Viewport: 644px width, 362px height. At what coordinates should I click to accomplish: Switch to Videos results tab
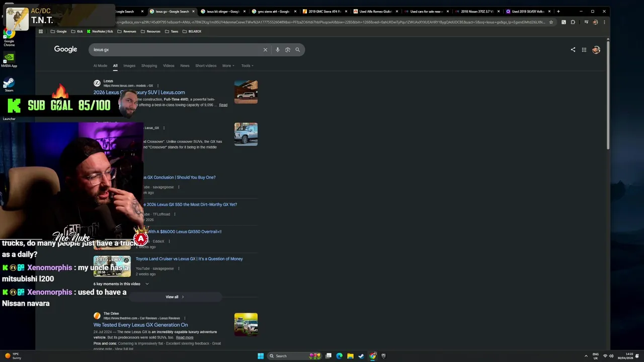click(x=169, y=65)
